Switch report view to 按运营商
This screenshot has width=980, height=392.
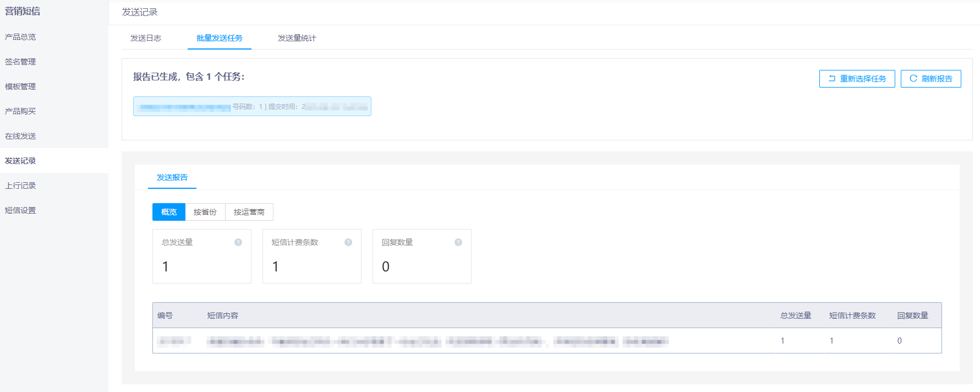pyautogui.click(x=249, y=212)
